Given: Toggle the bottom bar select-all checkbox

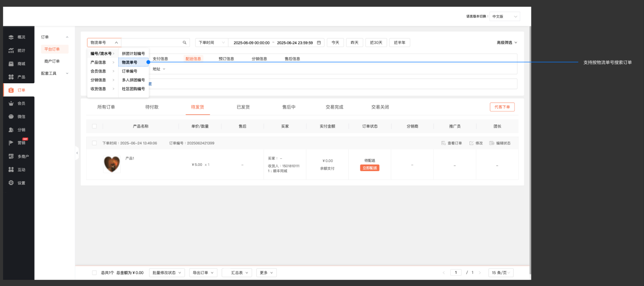Looking at the screenshot, I should 95,273.
